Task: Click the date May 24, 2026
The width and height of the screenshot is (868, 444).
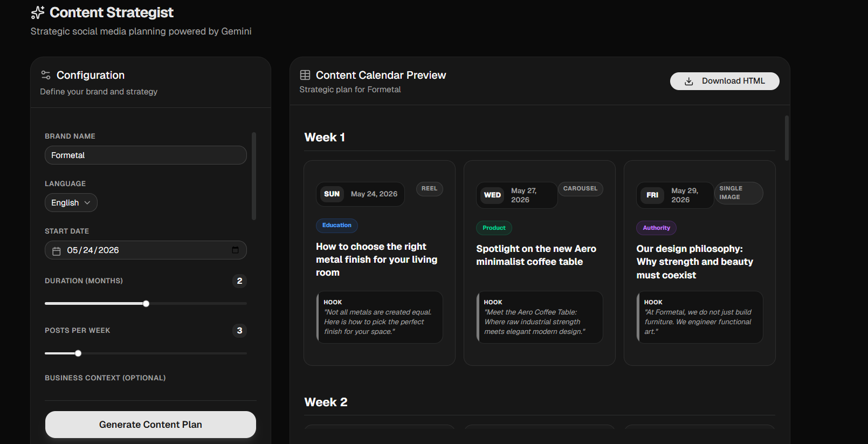Action: tap(374, 194)
